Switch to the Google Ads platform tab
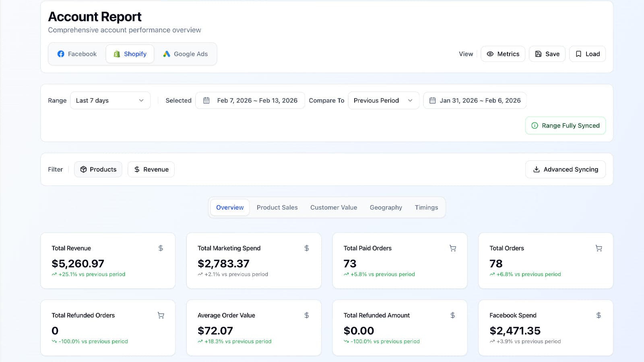 coord(186,54)
